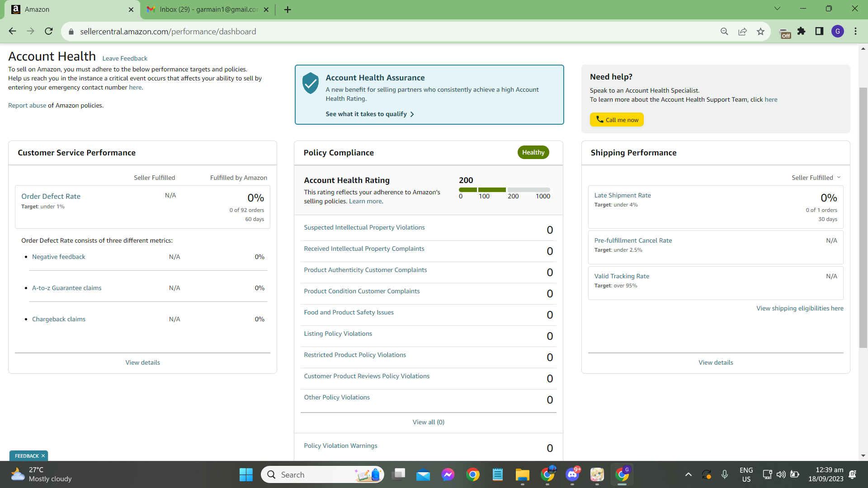This screenshot has height=488, width=868.
Task: Open the extension showing the Off badge
Action: point(785,33)
